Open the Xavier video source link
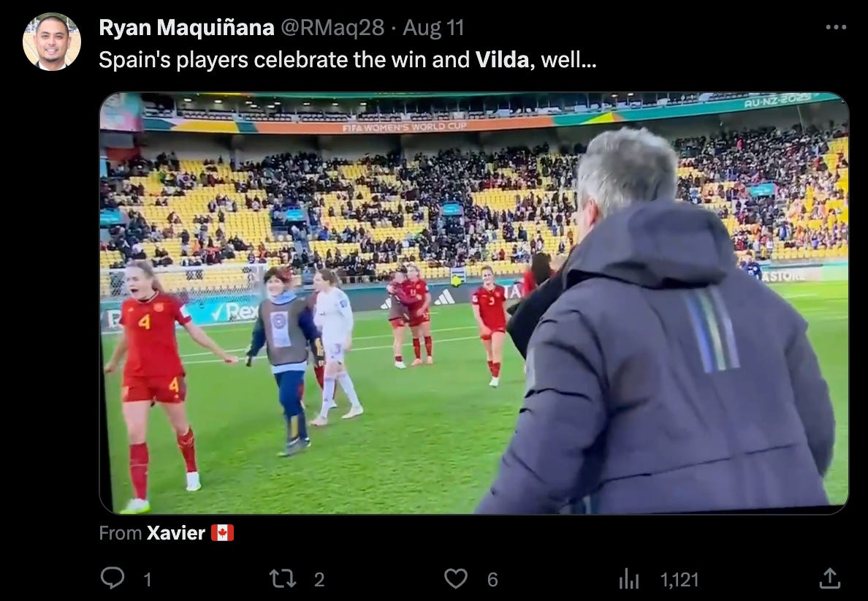The height and width of the screenshot is (601, 868). (x=176, y=533)
